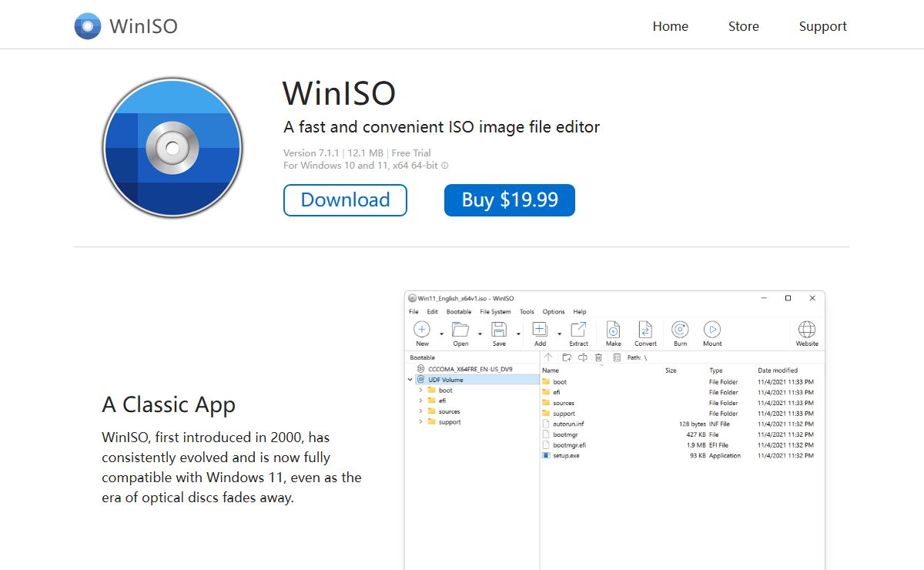The height and width of the screenshot is (570, 924).
Task: Open the Support link in header
Action: 822,26
